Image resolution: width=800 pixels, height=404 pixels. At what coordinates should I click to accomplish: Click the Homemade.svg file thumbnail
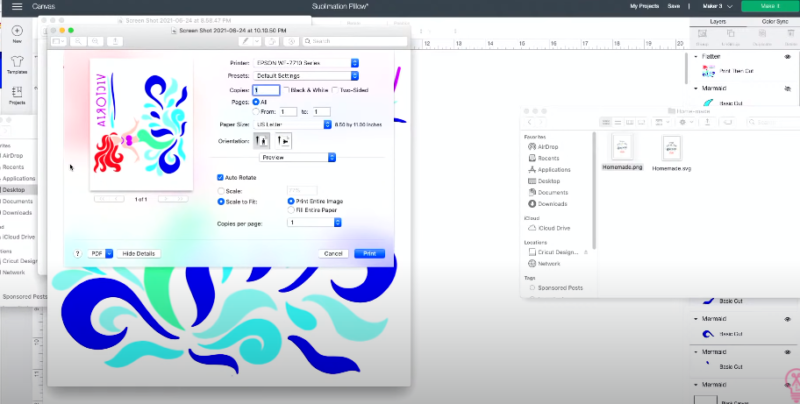pyautogui.click(x=673, y=148)
